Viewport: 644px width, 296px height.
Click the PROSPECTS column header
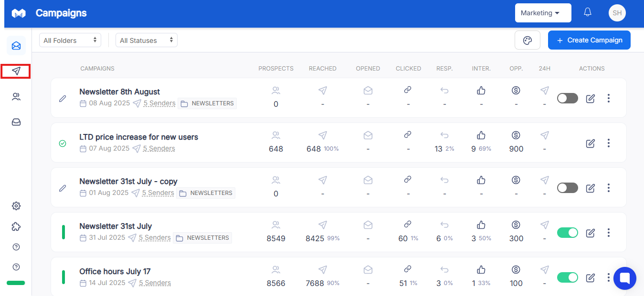[276, 69]
